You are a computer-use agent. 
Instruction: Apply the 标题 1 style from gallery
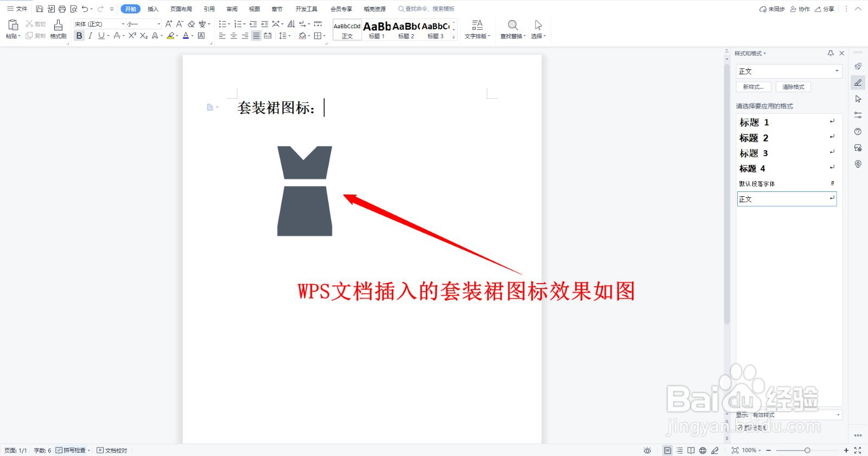[x=376, y=30]
